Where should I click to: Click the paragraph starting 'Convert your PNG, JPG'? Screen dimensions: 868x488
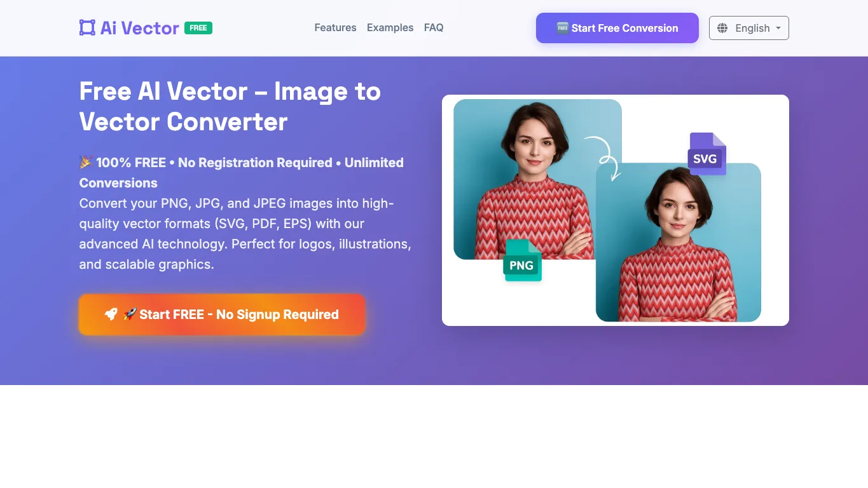coord(245,234)
